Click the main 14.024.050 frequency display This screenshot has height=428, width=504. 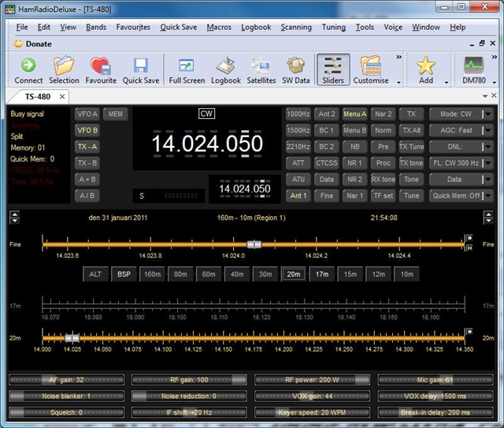point(207,143)
